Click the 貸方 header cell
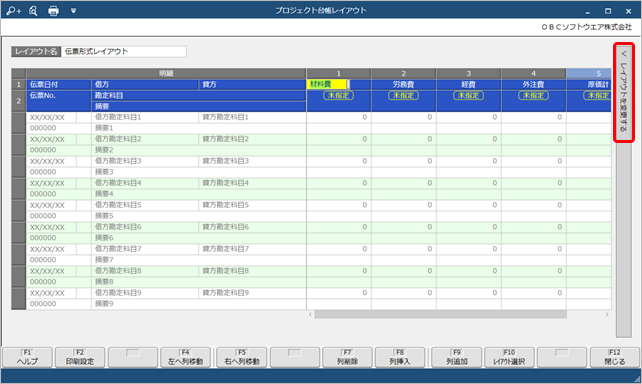This screenshot has height=384, width=642. (x=252, y=84)
